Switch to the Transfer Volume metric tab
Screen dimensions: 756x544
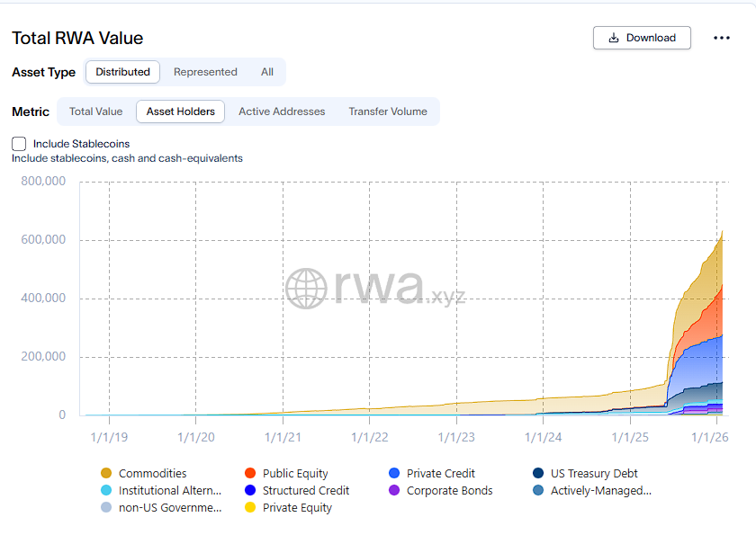388,111
